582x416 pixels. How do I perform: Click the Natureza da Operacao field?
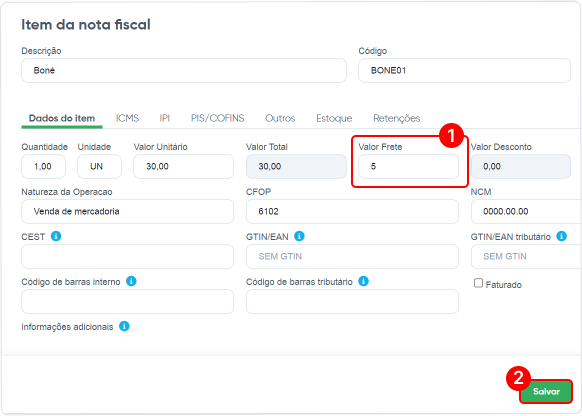[x=127, y=212]
